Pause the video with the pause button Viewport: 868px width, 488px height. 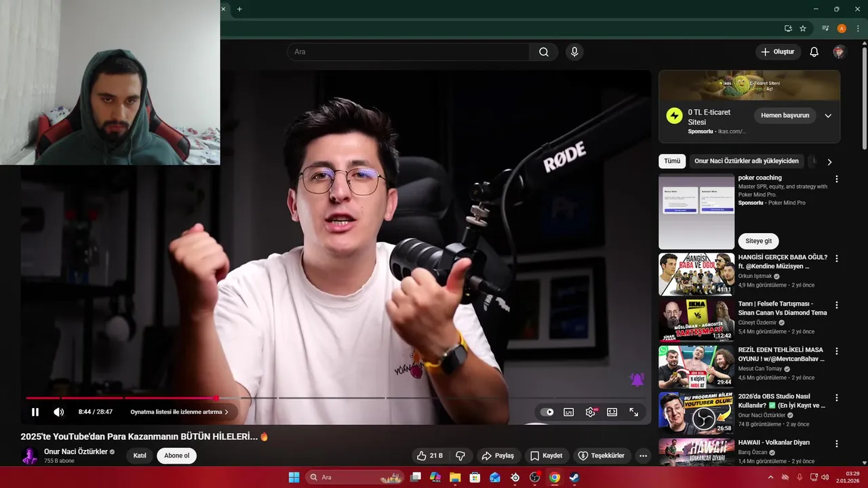(35, 411)
